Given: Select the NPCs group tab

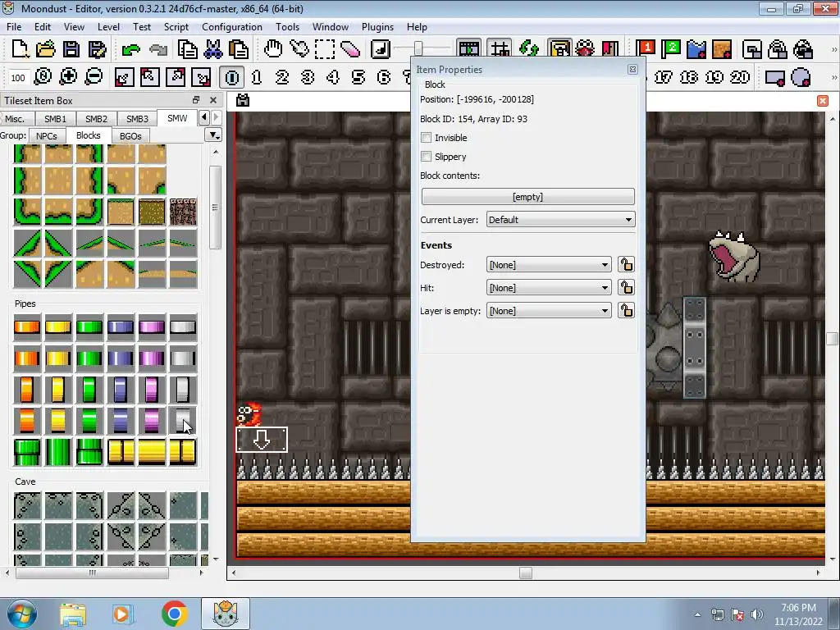Looking at the screenshot, I should (x=47, y=136).
